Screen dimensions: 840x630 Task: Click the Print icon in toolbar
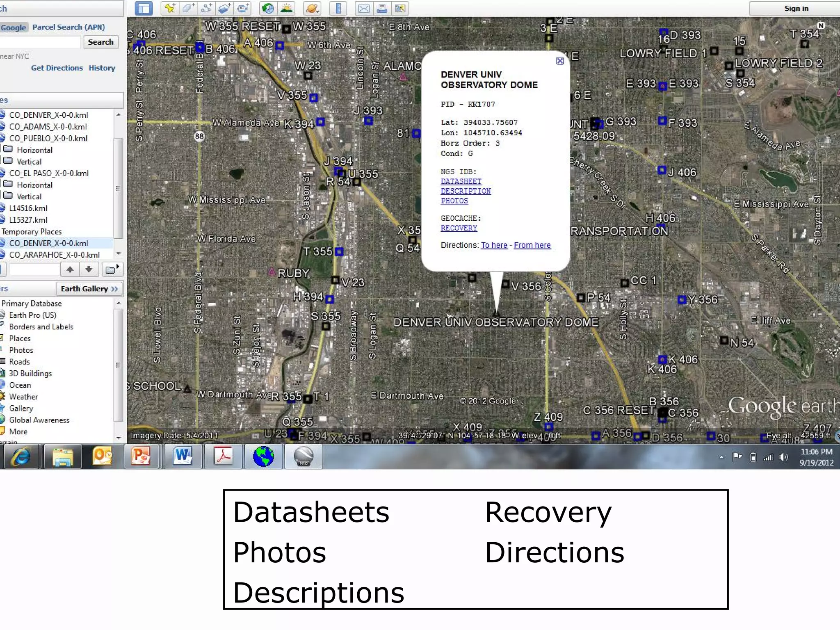[381, 8]
